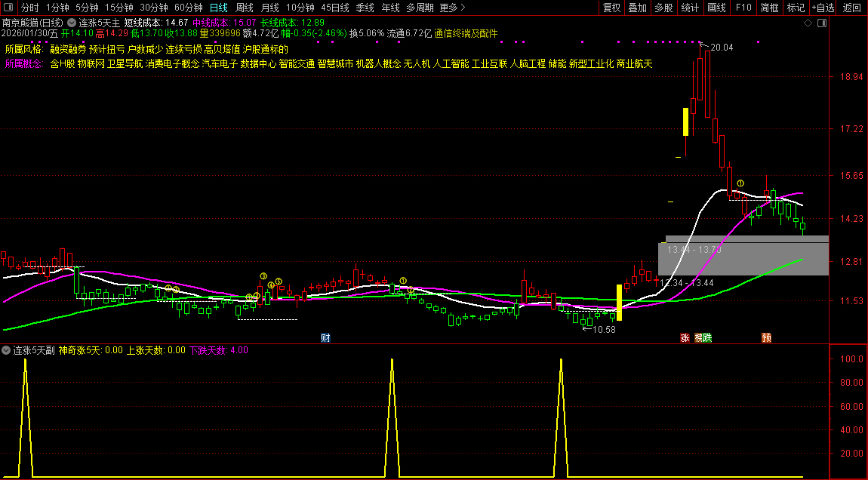Open the 连涨5天主 indicator dropdown arrow

click(72, 23)
